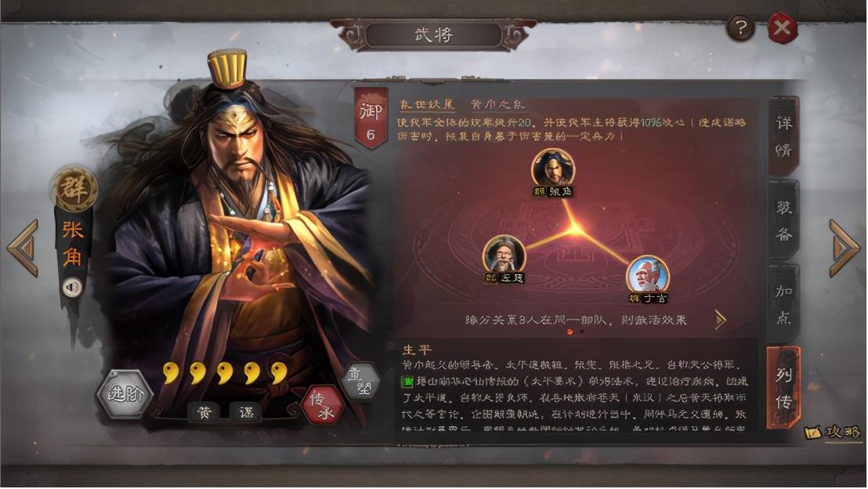The width and height of the screenshot is (868, 489).
Task: Play Zhang Jiao's voice with speaker icon
Action: pos(72,288)
